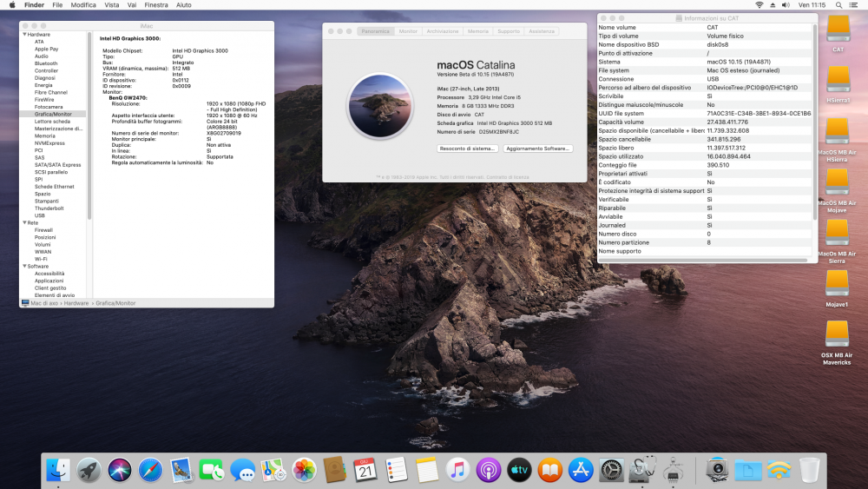
Task: Open Books from the Dock
Action: coord(549,470)
